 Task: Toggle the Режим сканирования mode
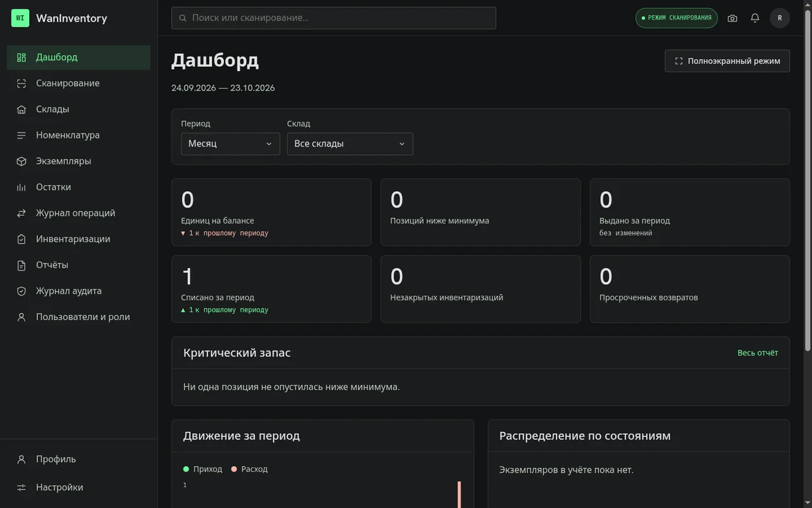(x=676, y=18)
